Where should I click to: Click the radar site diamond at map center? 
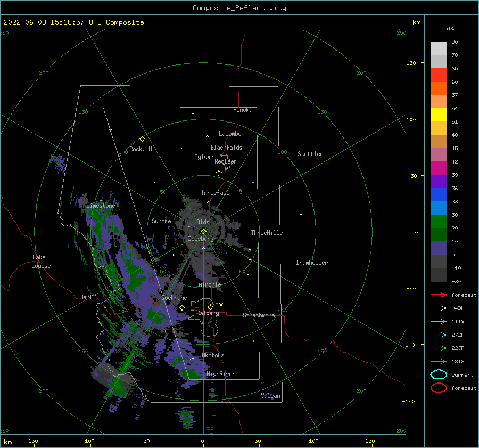pyautogui.click(x=203, y=232)
